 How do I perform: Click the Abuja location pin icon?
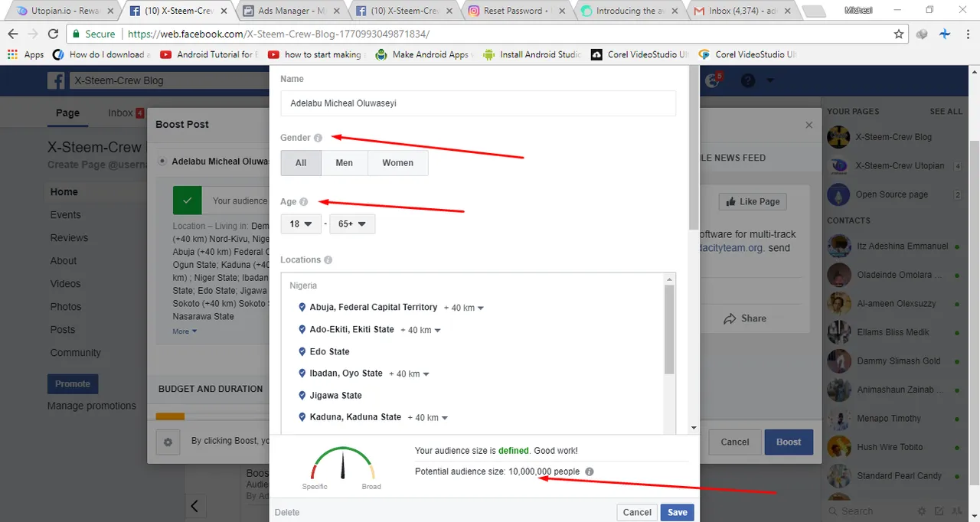pyautogui.click(x=302, y=308)
